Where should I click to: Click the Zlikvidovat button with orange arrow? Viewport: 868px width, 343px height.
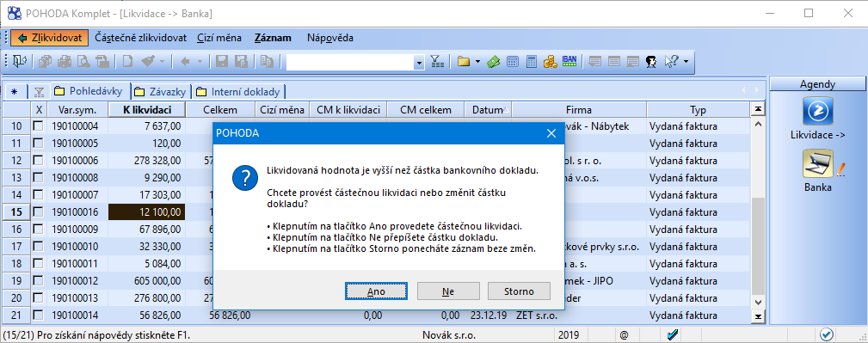[50, 38]
